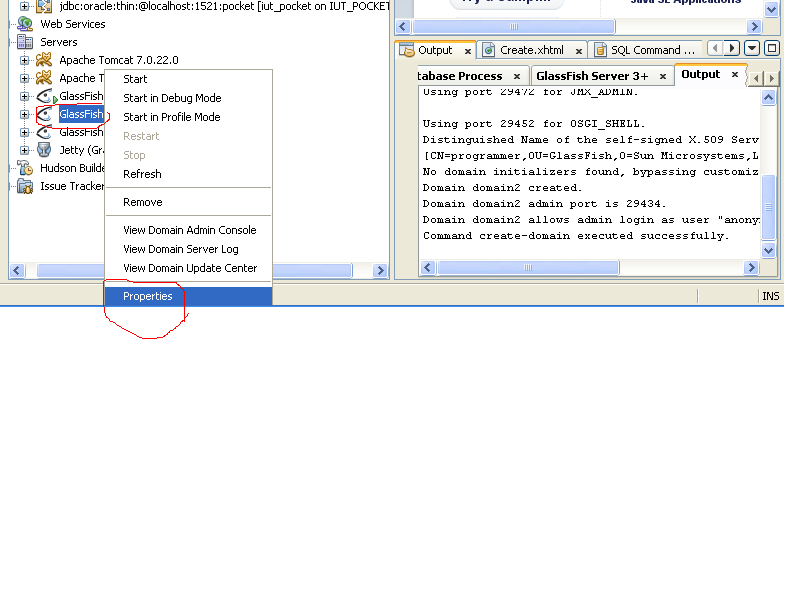Viewport: 800px width, 600px height.
Task: Click the Jetty server icon
Action: point(44,150)
